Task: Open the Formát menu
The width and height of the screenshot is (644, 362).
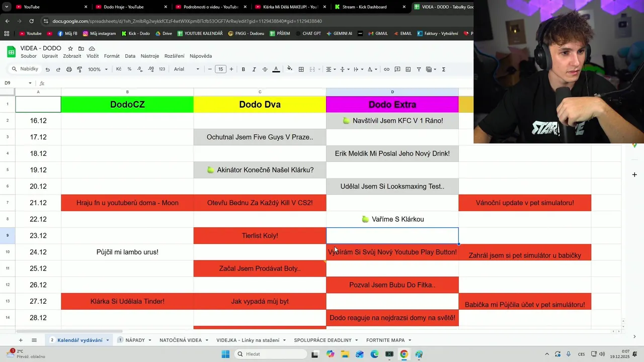Action: [112, 56]
